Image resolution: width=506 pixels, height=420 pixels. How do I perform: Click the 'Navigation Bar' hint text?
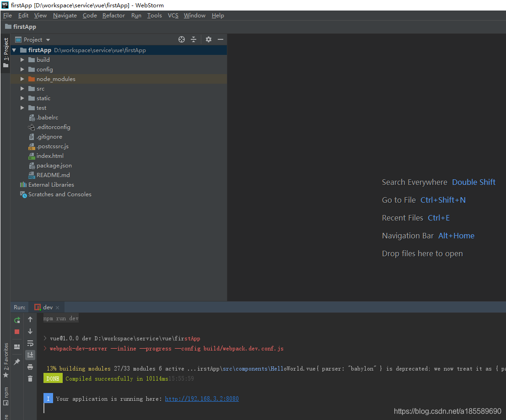(408, 236)
